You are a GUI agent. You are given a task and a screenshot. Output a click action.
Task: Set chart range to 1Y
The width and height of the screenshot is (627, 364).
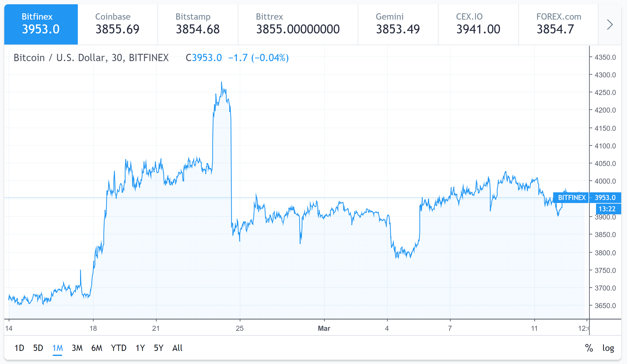(140, 348)
